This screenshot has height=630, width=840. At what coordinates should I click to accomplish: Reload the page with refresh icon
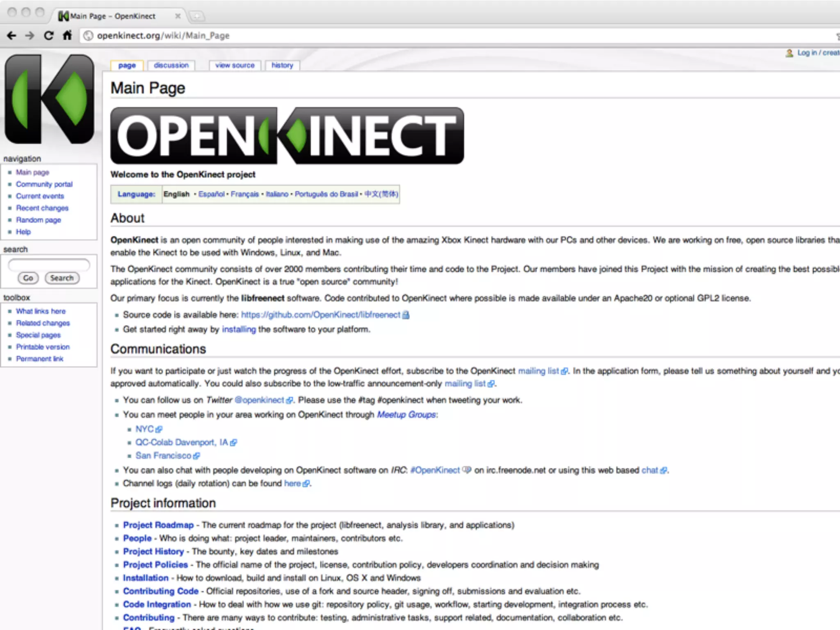pos(48,36)
